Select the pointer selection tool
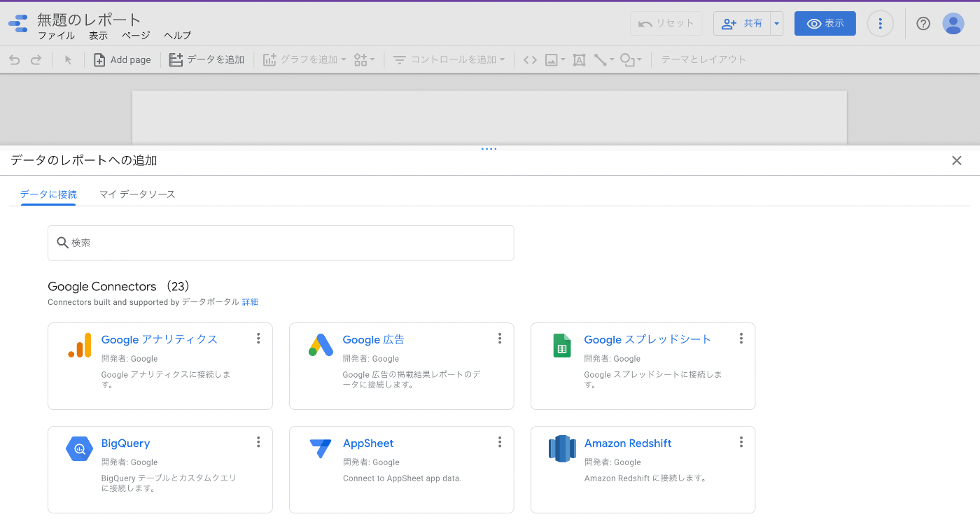The image size is (980, 526). 68,60
